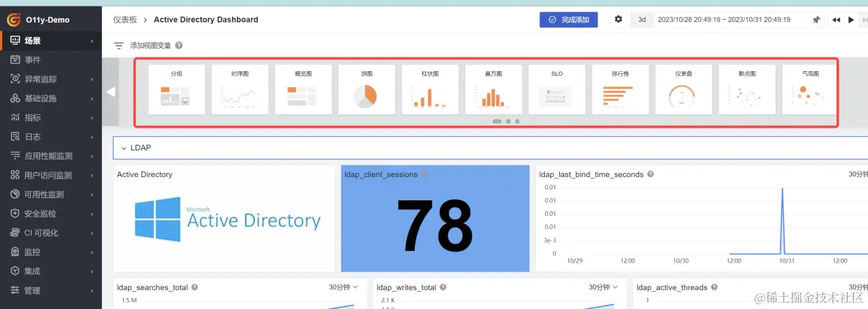This screenshot has height=309, width=868.
Task: Expand the 用户访问监测 submenu arrow
Action: (x=92, y=175)
